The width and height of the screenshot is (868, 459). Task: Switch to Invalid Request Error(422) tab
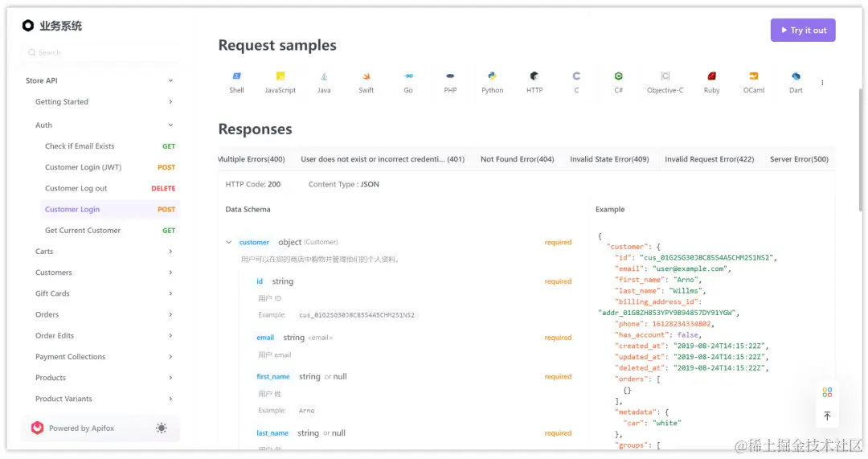[709, 159]
